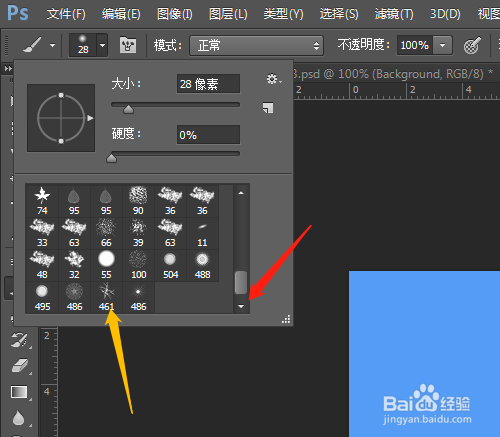Image resolution: width=500 pixels, height=437 pixels.
Task: Select the Blur tool
Action: (19, 418)
